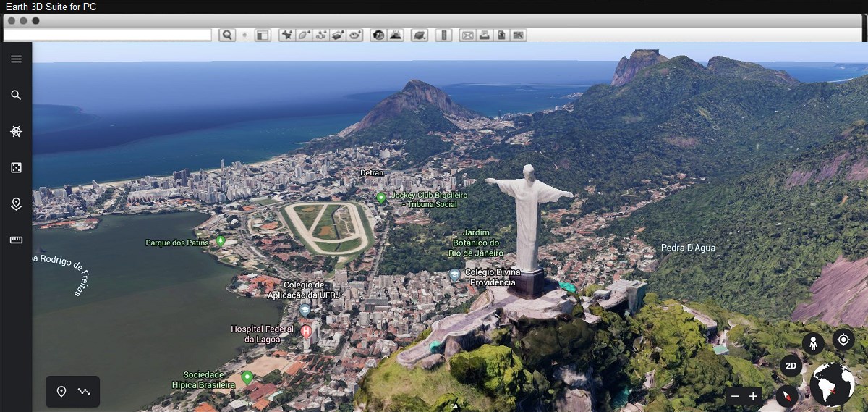Start drawing a line or shape at bottom left
This screenshot has width=868, height=412.
[x=84, y=392]
